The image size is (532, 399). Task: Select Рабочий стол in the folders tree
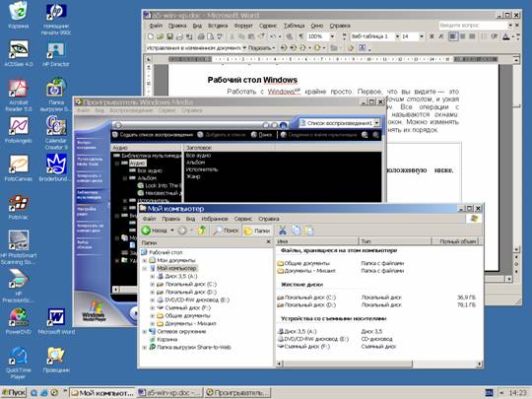pos(166,252)
